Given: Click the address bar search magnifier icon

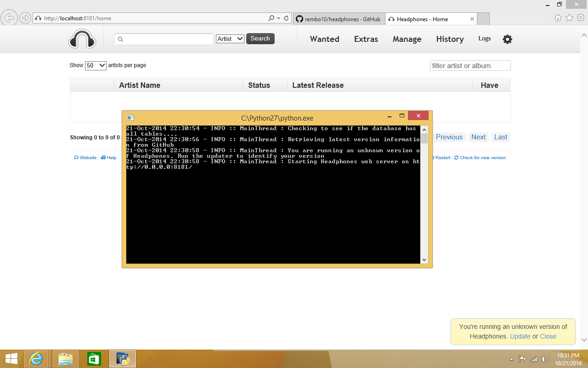Looking at the screenshot, I should tap(271, 18).
